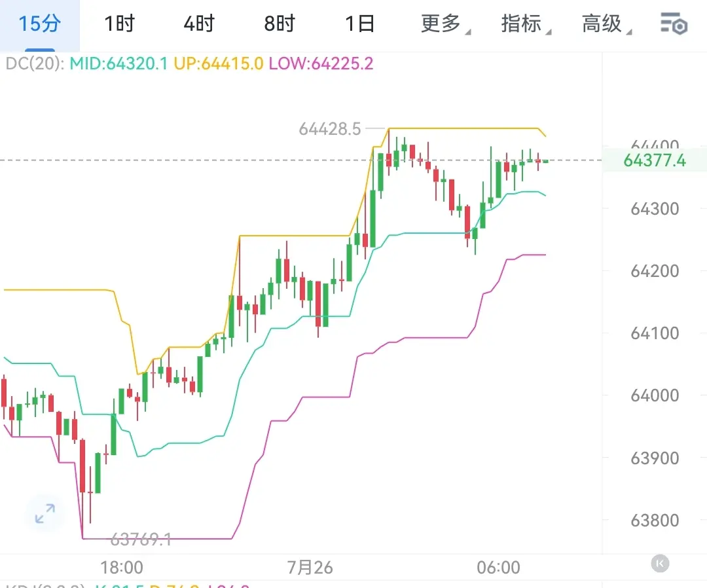Click the 63769.1 low price marker
The image size is (707, 588).
click(141, 539)
